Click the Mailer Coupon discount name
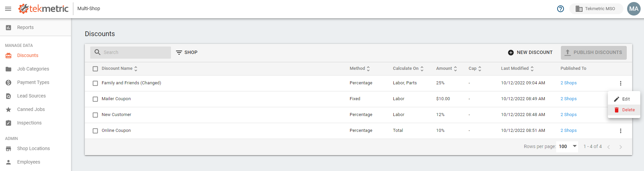Screen dimensions: 644x171 [x=116, y=99]
